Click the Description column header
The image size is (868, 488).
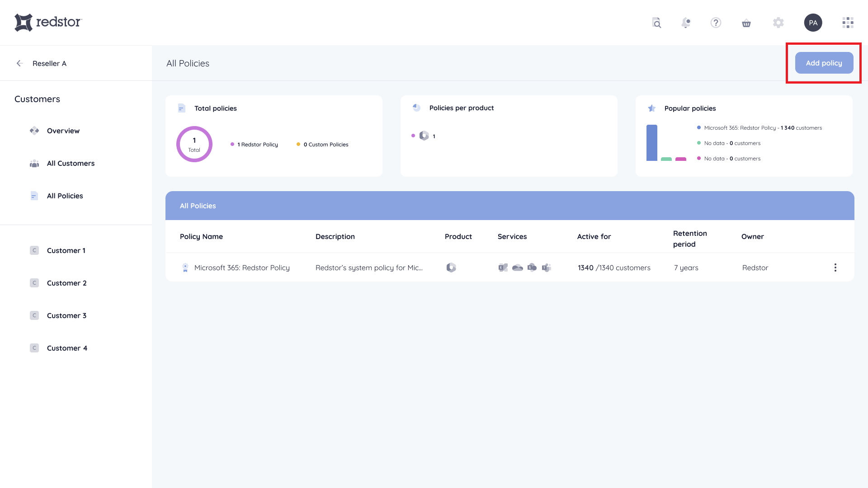pyautogui.click(x=335, y=236)
